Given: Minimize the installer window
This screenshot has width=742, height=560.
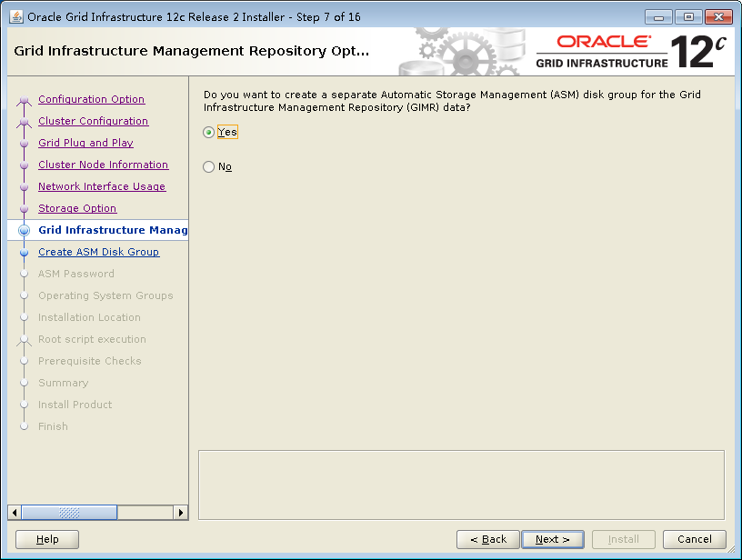Looking at the screenshot, I should (658, 17).
